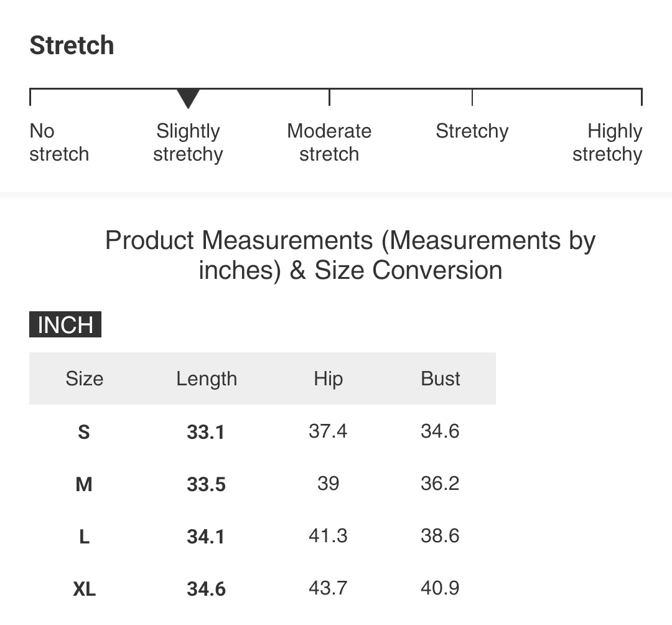Screen dimensions: 672x625
Task: Select the M size row label
Action: click(x=84, y=484)
